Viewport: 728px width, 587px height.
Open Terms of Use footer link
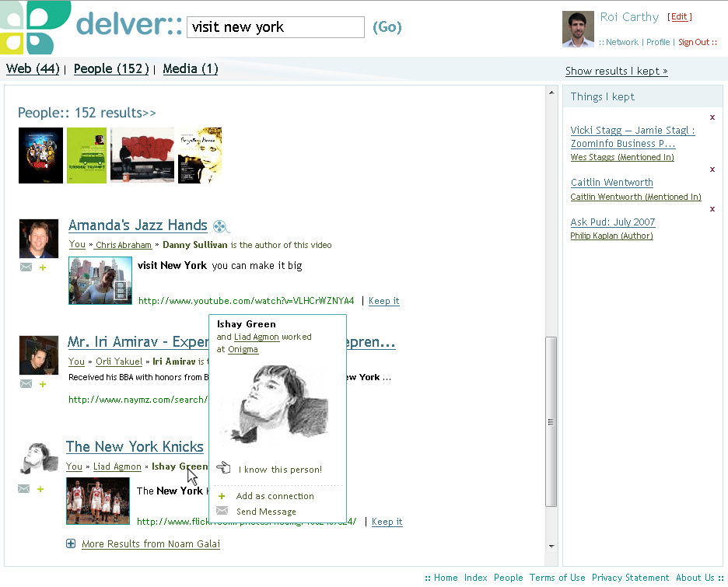557,578
